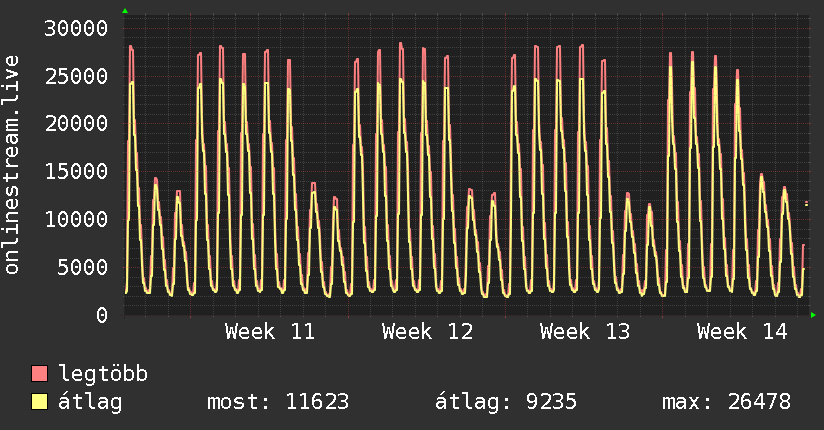Click the "max: 26478" statistic
The width and height of the screenshot is (824, 430).
(726, 403)
